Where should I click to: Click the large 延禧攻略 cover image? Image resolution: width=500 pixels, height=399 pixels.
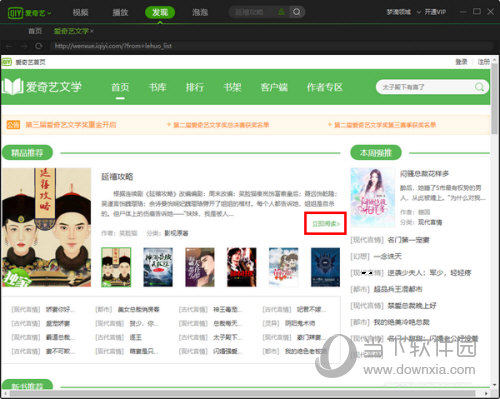[x=46, y=227]
